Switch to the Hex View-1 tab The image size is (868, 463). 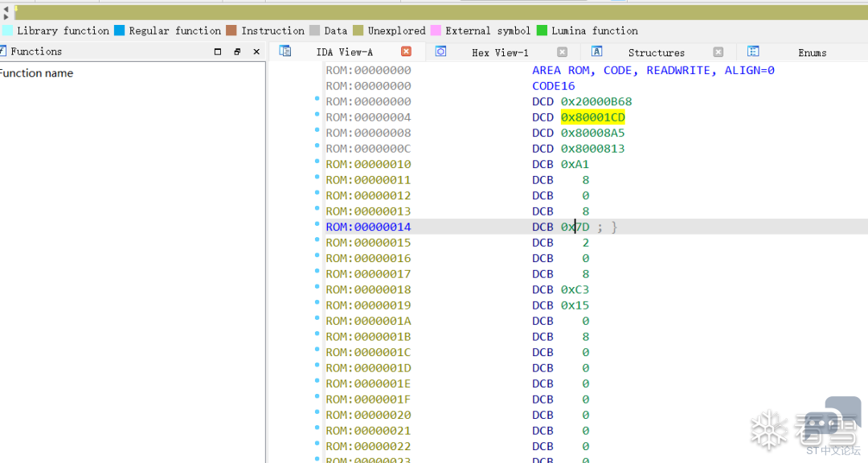[500, 52]
